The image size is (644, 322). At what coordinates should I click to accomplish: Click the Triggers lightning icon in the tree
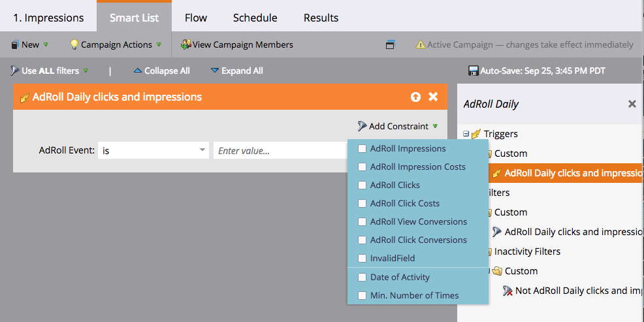(x=476, y=134)
